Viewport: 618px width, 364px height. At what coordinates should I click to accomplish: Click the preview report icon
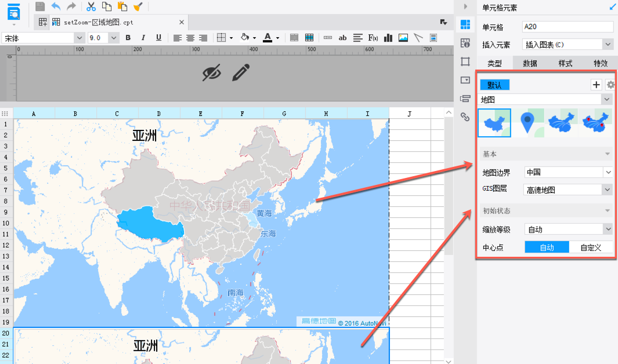[13, 12]
